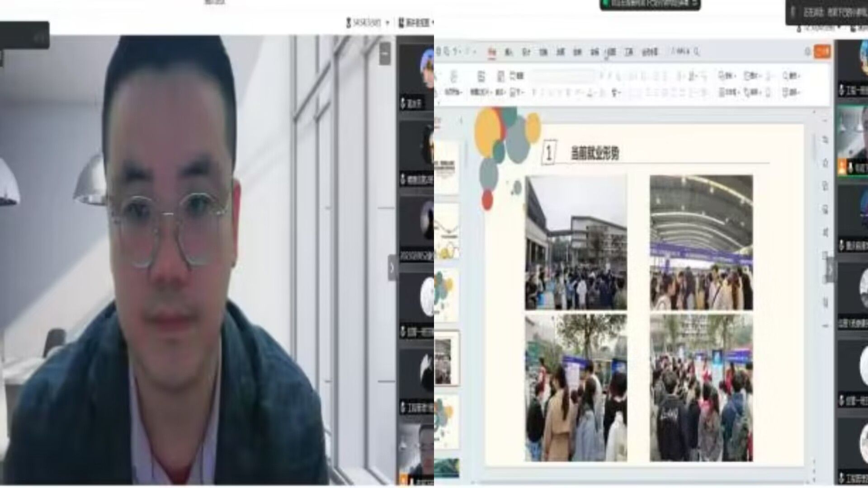Click the top-right exhibition hall photo on slide
868x488 pixels.
[701, 243]
